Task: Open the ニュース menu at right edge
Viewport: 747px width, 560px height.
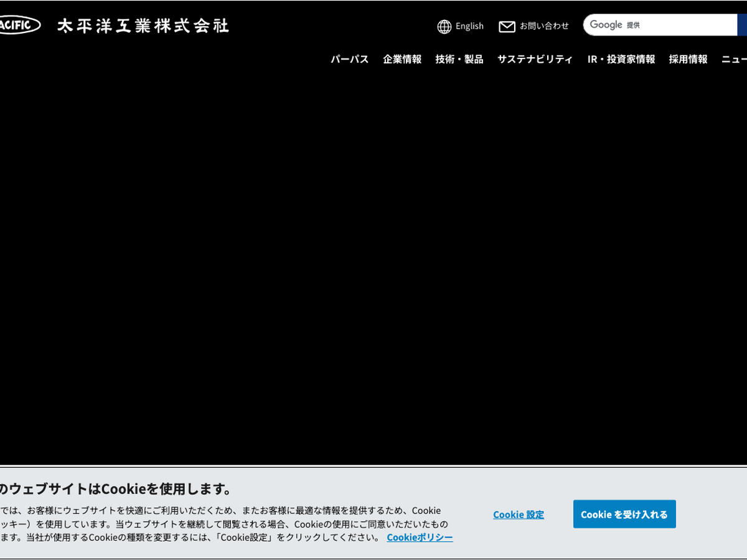Action: tap(735, 59)
